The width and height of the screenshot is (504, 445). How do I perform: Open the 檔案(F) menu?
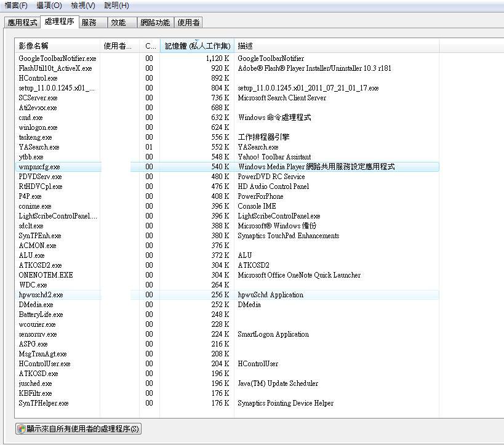[16, 6]
